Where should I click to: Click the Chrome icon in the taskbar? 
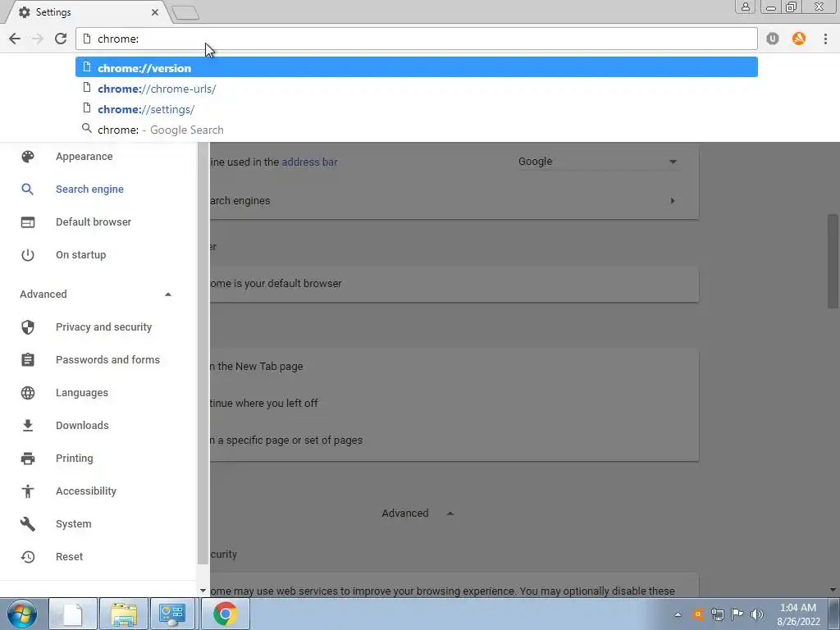coord(225,614)
